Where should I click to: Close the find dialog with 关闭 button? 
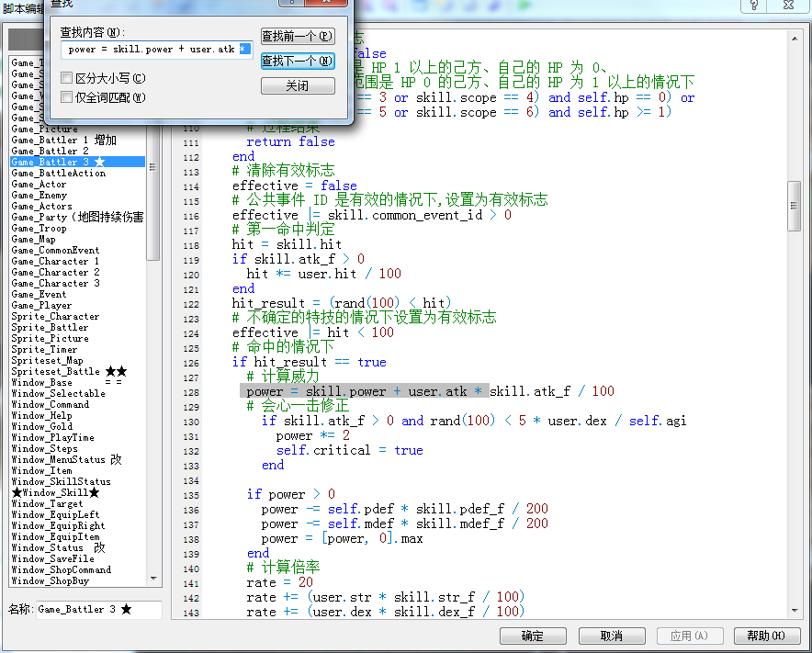[298, 86]
